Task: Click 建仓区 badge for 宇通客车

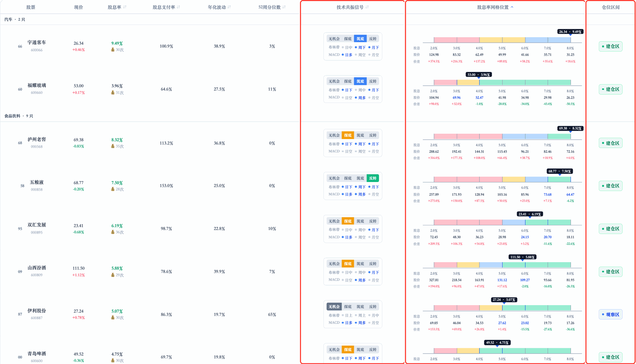Action: [x=610, y=46]
